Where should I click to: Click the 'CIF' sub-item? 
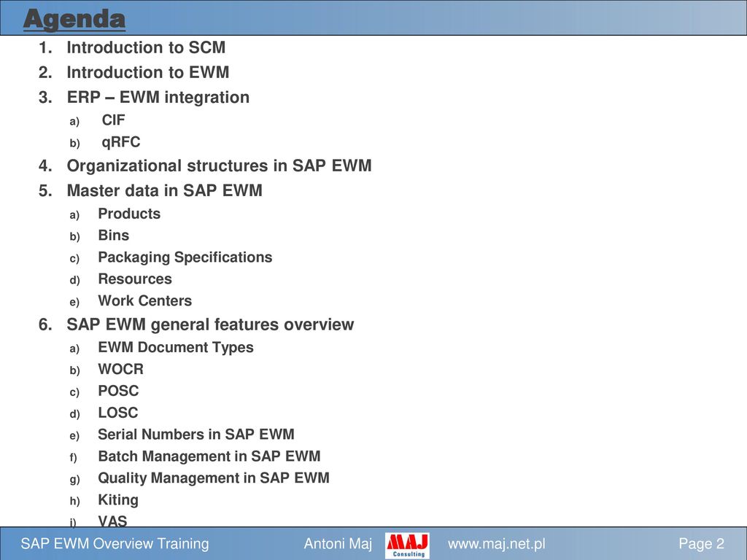point(113,120)
